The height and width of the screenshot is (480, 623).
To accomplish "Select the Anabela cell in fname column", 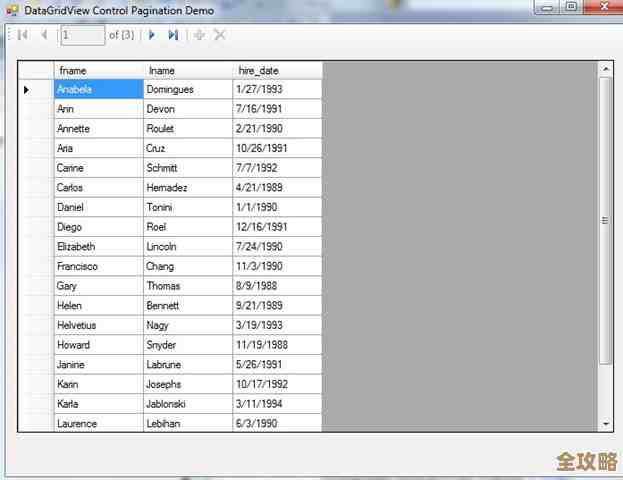I will click(x=98, y=89).
